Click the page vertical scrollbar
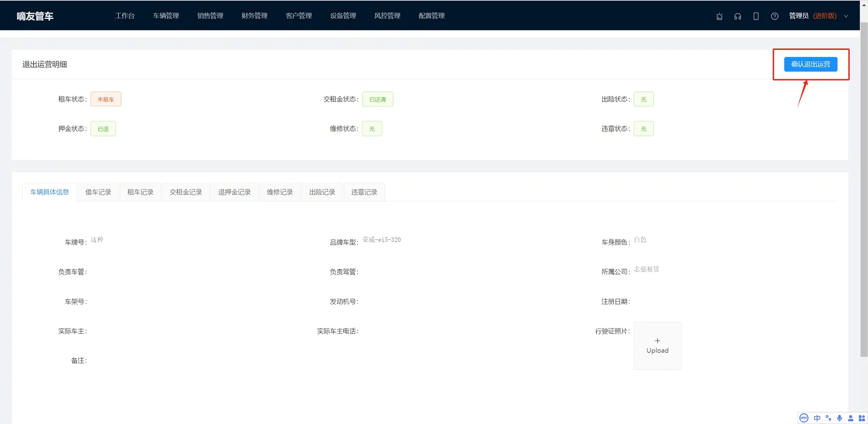 pos(864,190)
